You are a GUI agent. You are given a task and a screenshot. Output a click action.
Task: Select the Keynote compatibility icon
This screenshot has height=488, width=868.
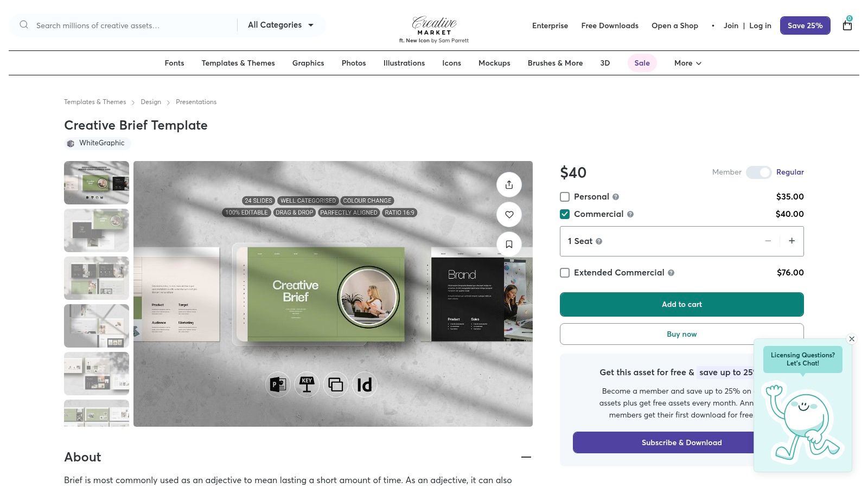coord(307,384)
